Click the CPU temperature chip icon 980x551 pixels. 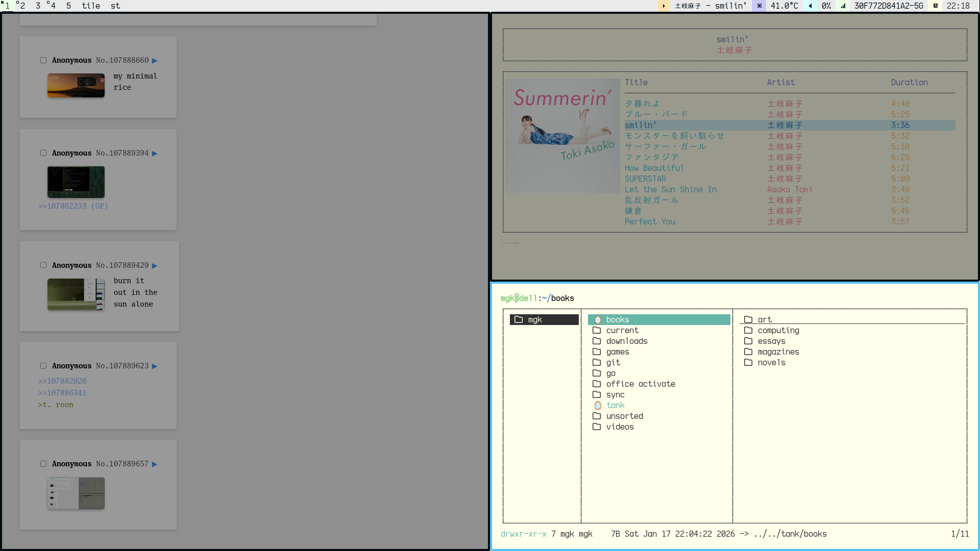pos(759,6)
